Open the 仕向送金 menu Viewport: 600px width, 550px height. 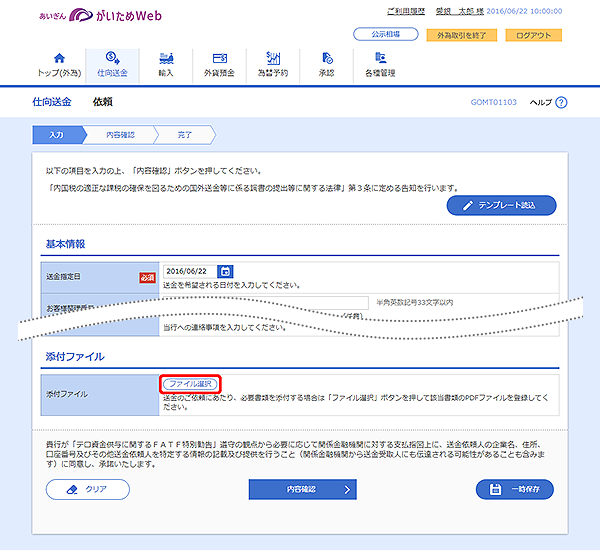click(112, 65)
